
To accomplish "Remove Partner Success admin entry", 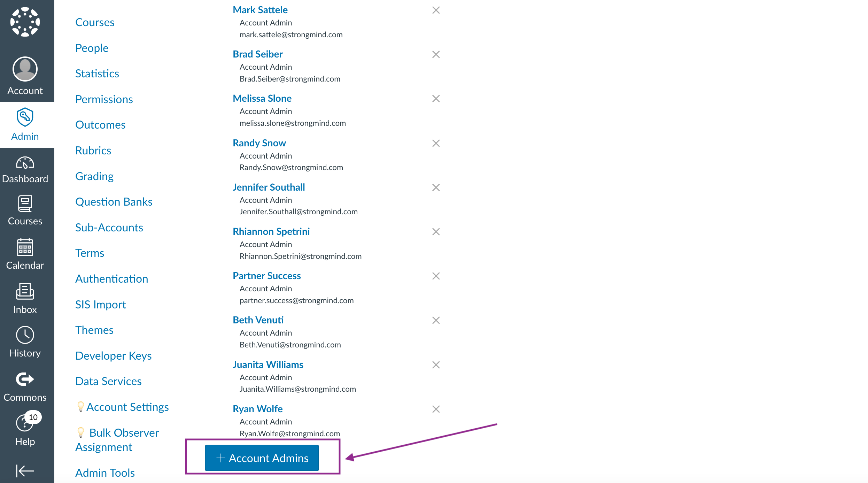I will [x=436, y=276].
